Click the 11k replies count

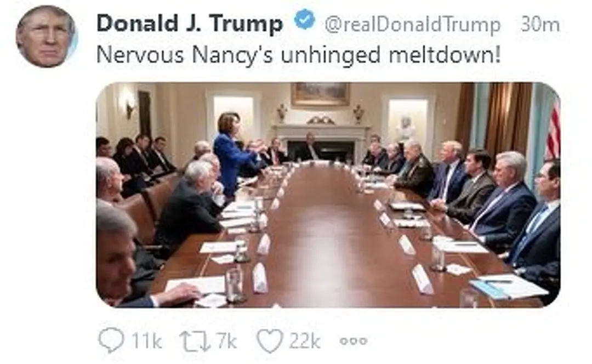(146, 342)
